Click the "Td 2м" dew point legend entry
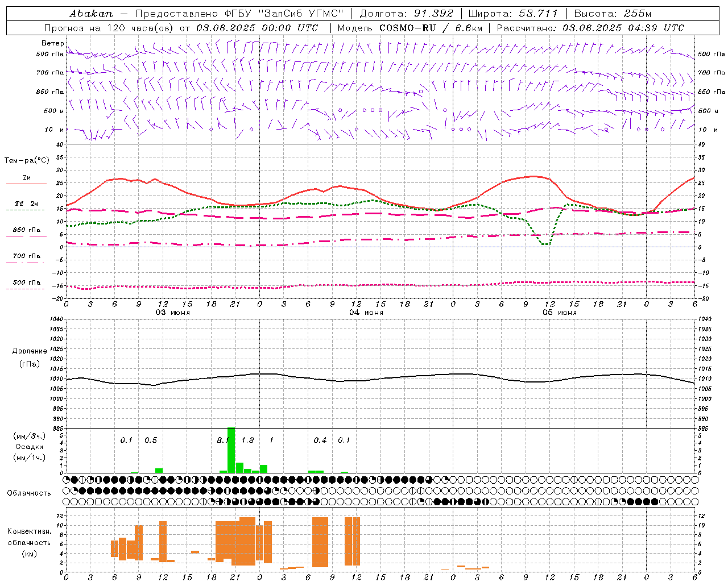728x582 pixels. tap(27, 203)
